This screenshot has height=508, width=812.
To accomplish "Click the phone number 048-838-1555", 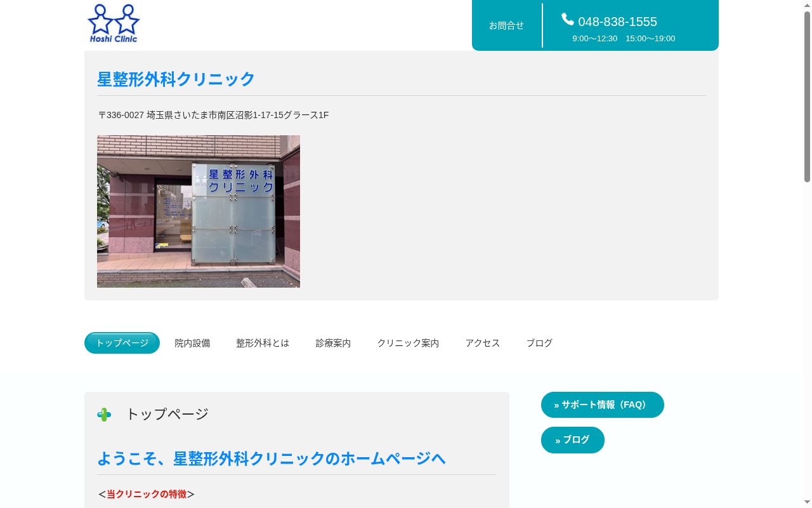I will pos(617,22).
